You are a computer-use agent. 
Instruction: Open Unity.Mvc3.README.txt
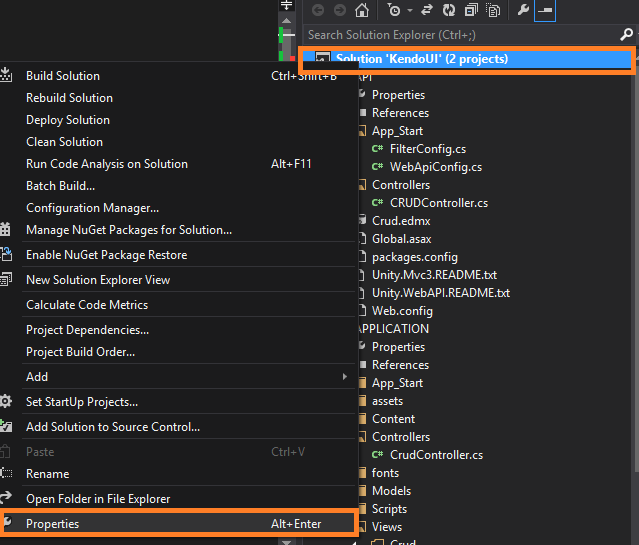point(434,275)
